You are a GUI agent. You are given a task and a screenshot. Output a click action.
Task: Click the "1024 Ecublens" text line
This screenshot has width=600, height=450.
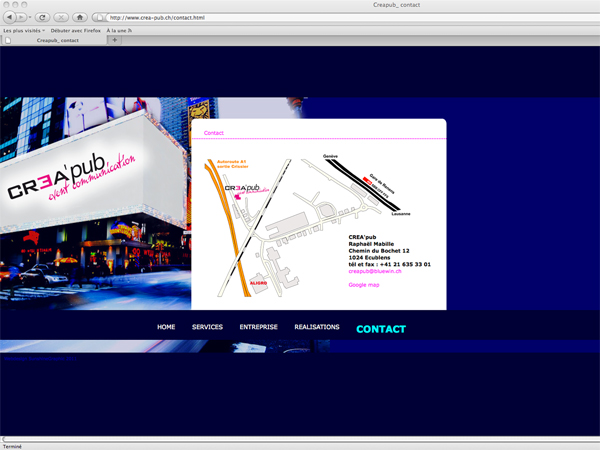tap(369, 258)
